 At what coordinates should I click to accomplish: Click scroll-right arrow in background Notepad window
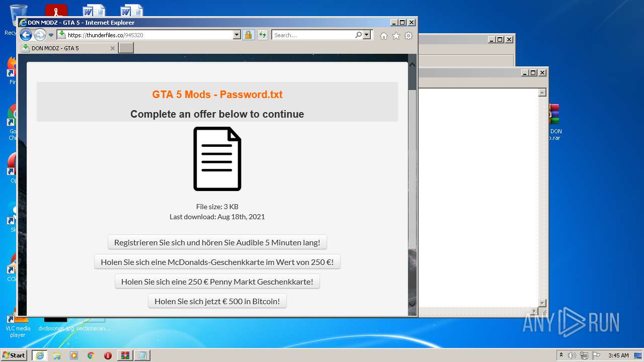point(534,311)
